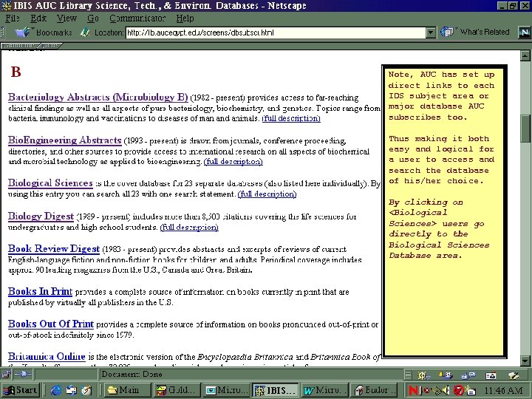The width and height of the screenshot is (532, 399).
Task: Click the Netscape N tray icon
Action: [414, 390]
